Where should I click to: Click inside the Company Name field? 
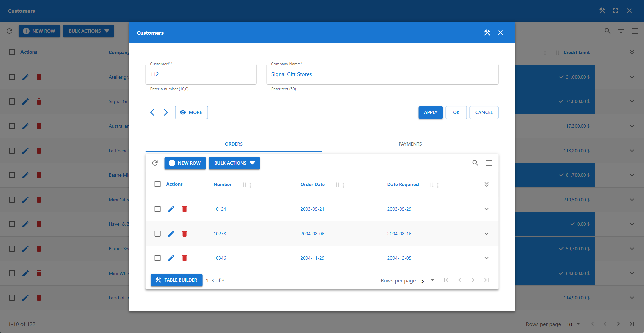(382, 74)
